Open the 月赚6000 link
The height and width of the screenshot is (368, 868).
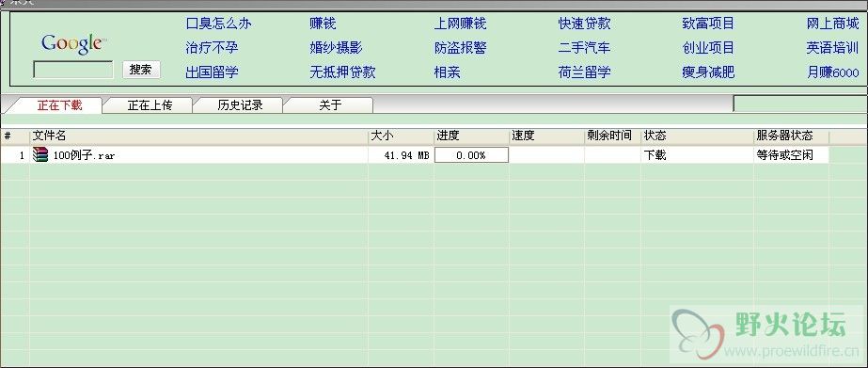click(x=832, y=72)
